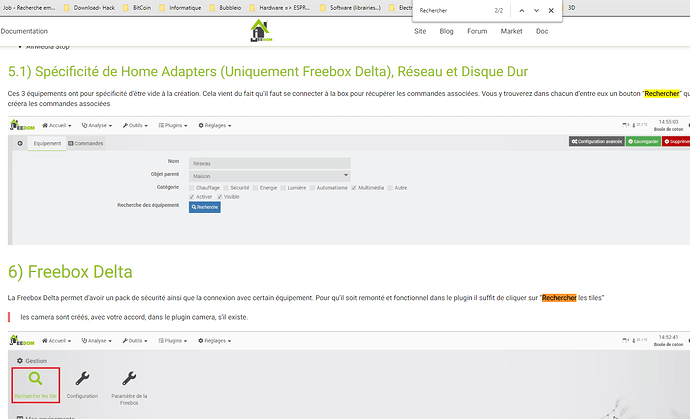Image resolution: width=690 pixels, height=419 pixels.
Task: Open Accueil menu in the Réseau equipment screenshot
Action: pos(56,125)
